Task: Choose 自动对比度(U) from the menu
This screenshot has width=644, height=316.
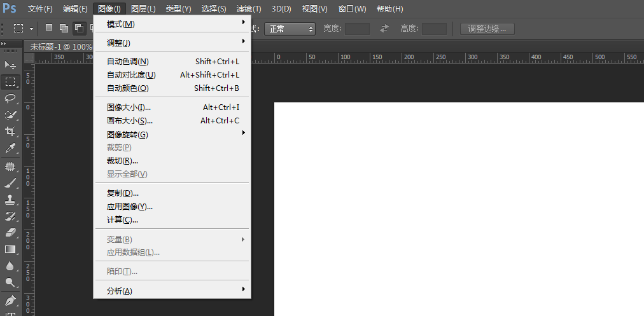Action: click(172, 74)
